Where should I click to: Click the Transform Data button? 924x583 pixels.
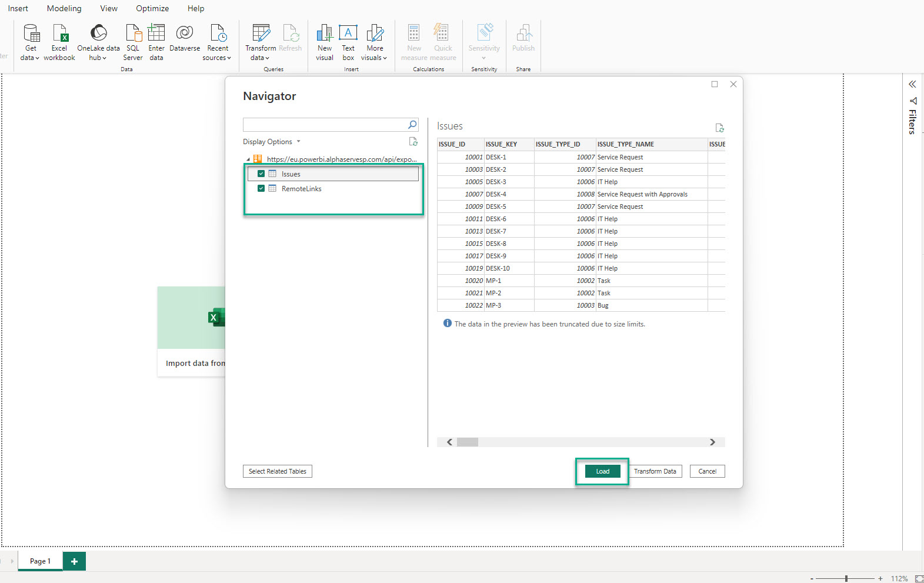[x=655, y=471]
